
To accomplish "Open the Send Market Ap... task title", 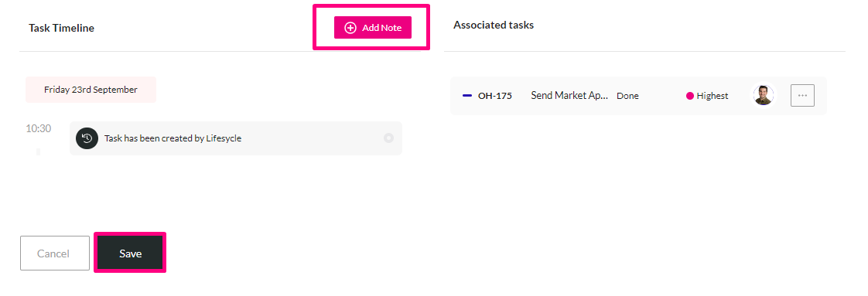I will (x=569, y=95).
